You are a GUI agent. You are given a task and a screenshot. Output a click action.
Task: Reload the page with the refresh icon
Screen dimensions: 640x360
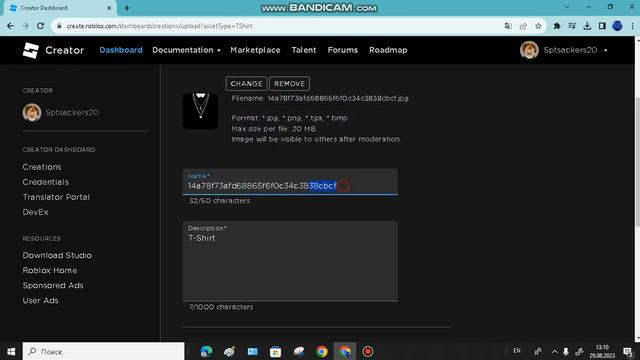point(40,26)
